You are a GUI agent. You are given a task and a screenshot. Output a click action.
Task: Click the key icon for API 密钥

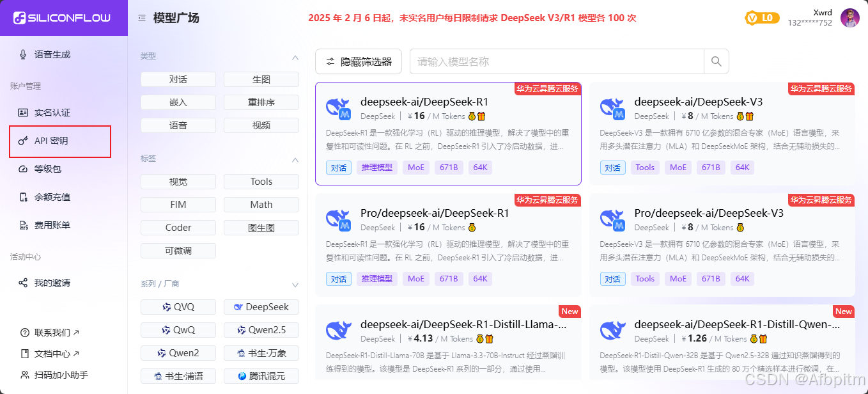23,141
